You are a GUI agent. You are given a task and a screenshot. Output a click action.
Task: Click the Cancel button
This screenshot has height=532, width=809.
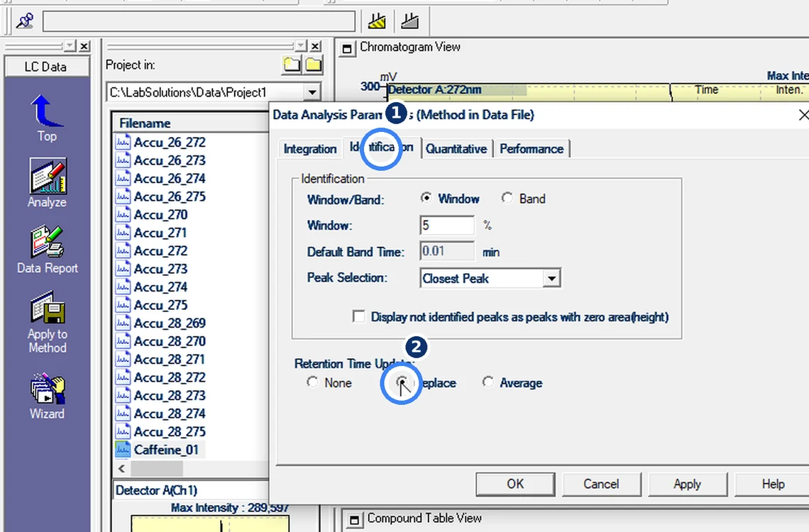click(x=601, y=484)
